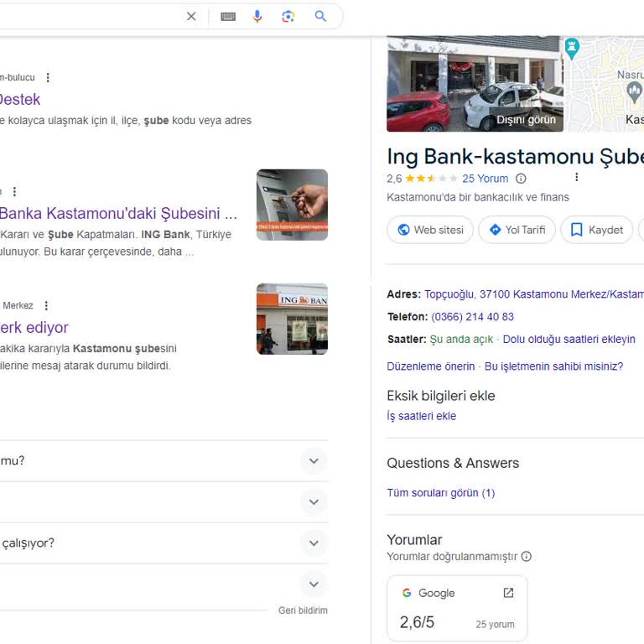Open the Topçuoğlu address link
The image size is (644, 644).
point(534,294)
